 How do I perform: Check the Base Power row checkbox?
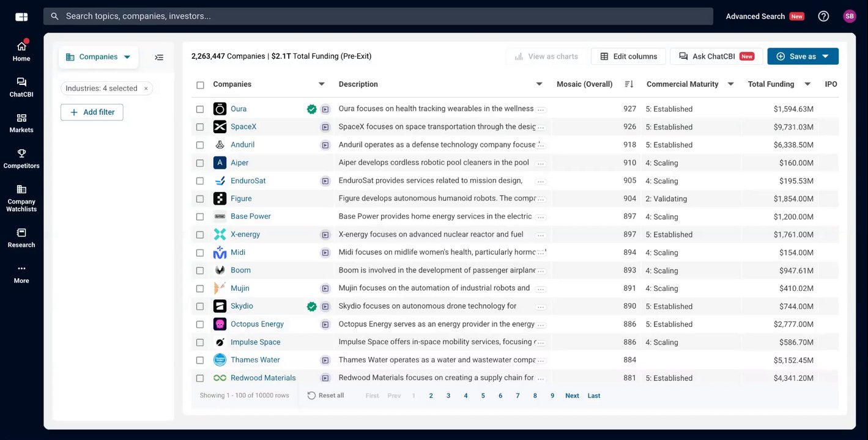[200, 217]
